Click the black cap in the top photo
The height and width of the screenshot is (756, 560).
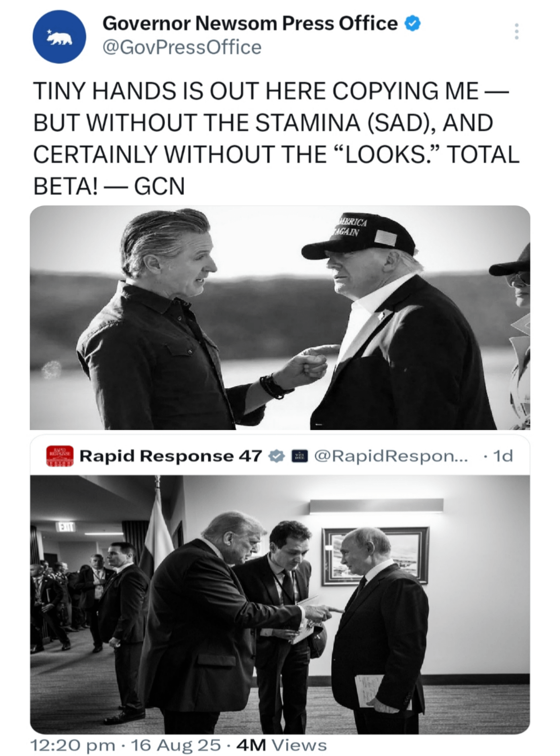(359, 237)
